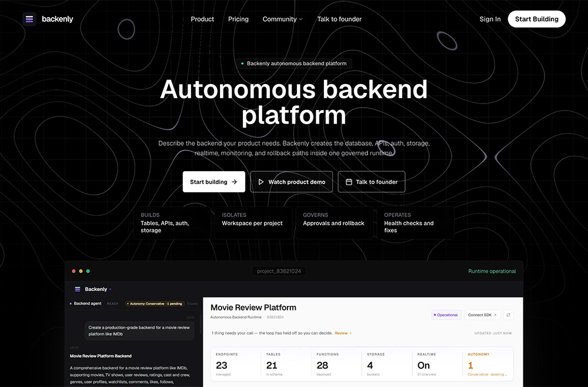The width and height of the screenshot is (588, 387).
Task: Click the refresh icon button
Action: [x=508, y=315]
